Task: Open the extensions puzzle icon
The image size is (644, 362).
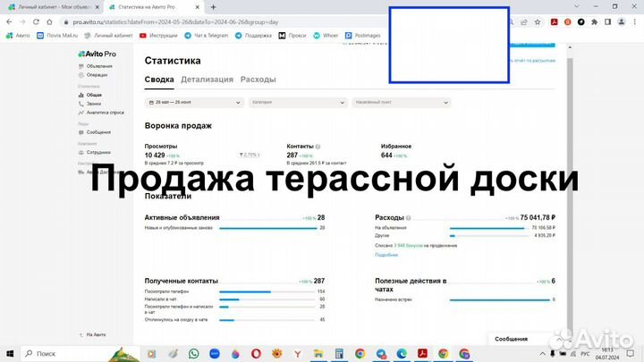Action: click(x=594, y=22)
